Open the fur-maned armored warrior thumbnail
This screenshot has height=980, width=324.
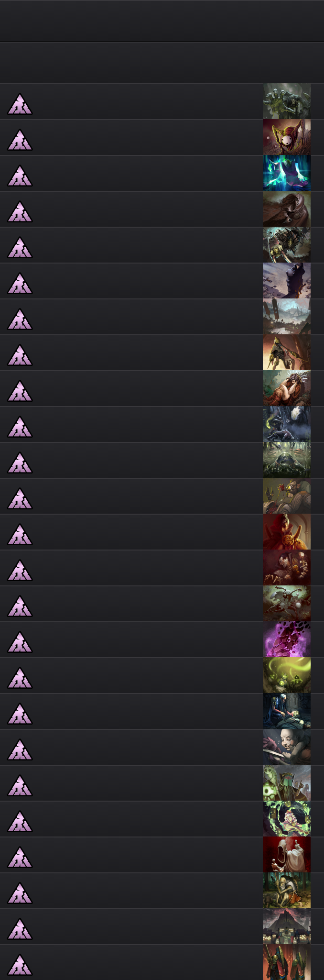click(x=287, y=245)
